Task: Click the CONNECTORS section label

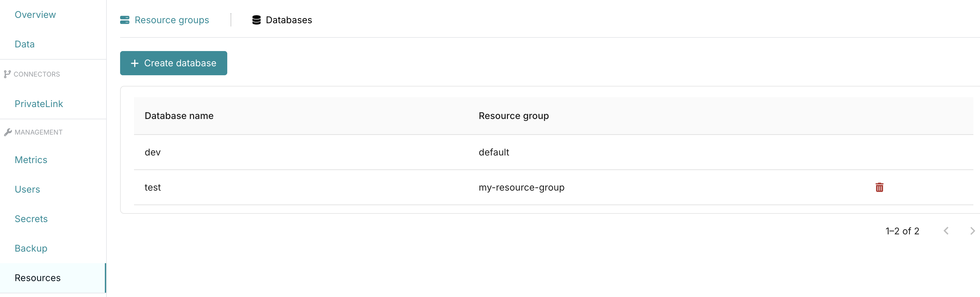Action: click(37, 74)
